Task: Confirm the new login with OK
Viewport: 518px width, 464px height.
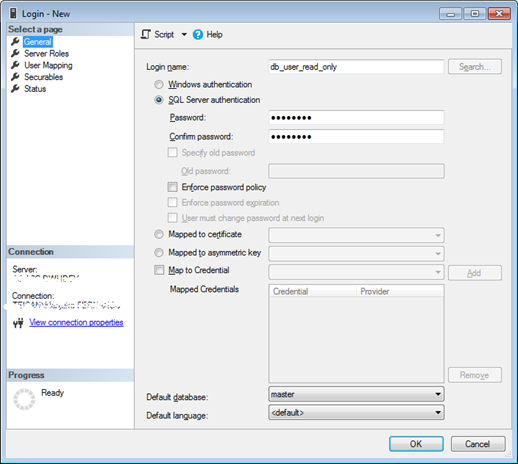Action: pyautogui.click(x=416, y=444)
